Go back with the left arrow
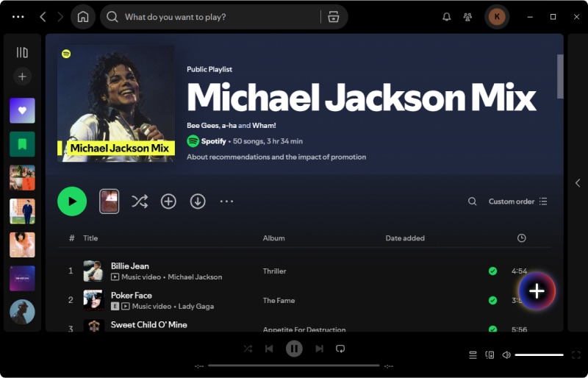The height and width of the screenshot is (378, 588). point(43,17)
